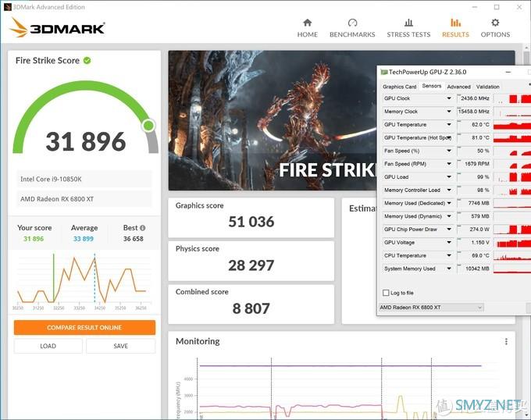
Task: Click the Save button
Action: [120, 346]
